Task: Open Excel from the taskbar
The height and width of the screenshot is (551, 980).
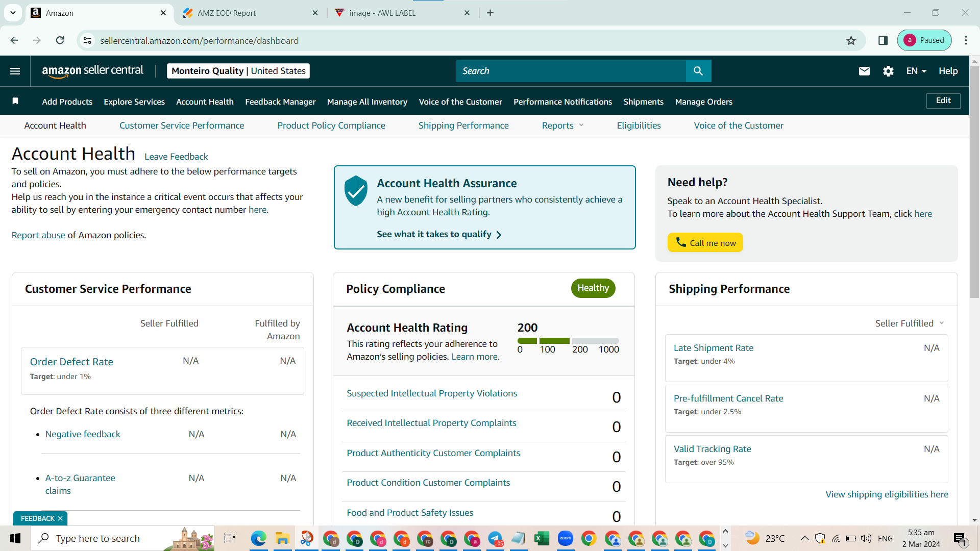Action: (x=542, y=538)
